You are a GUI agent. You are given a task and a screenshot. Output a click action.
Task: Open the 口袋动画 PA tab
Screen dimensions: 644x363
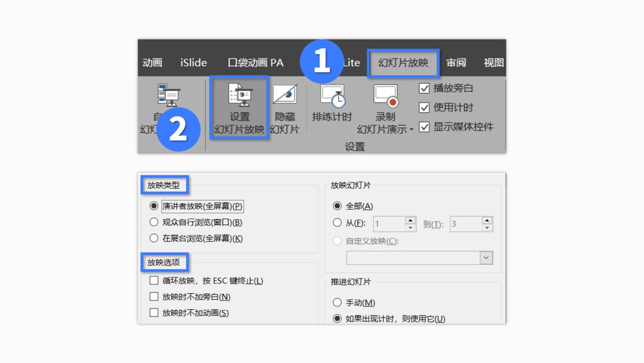click(255, 63)
